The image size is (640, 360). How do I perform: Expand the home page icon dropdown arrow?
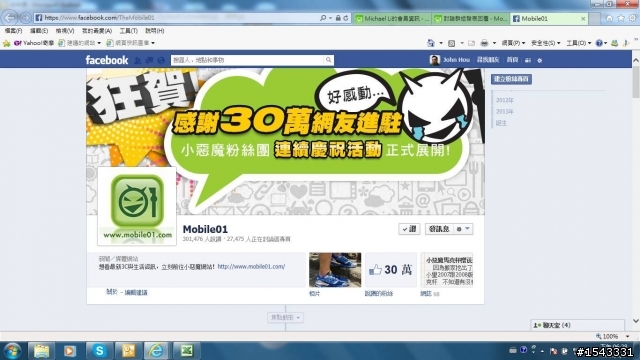441,43
